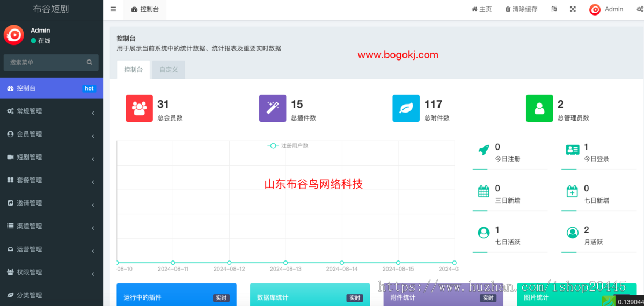Select the 控制台 panel tab

133,70
